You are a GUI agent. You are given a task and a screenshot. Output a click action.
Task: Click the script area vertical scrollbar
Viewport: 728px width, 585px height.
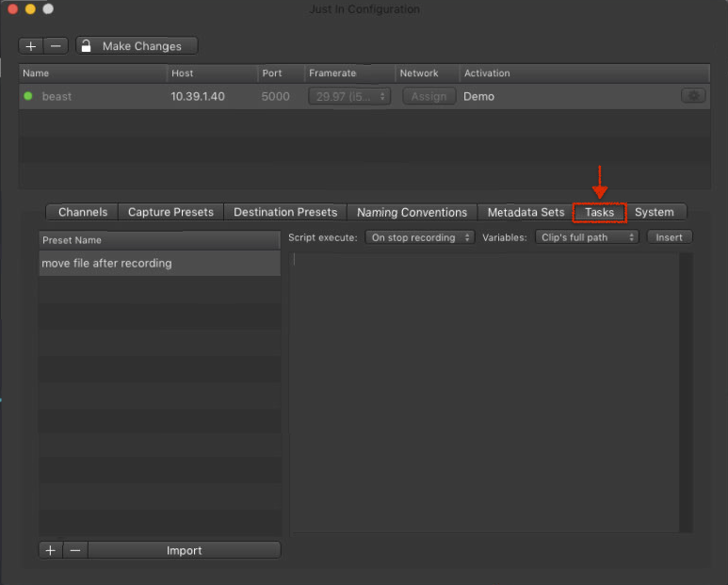[x=686, y=392]
